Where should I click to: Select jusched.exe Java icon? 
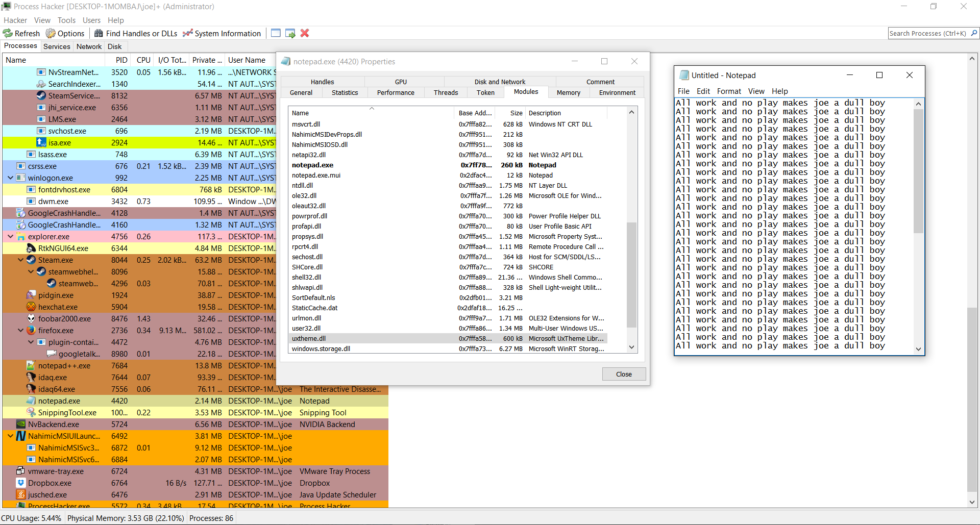click(x=21, y=494)
